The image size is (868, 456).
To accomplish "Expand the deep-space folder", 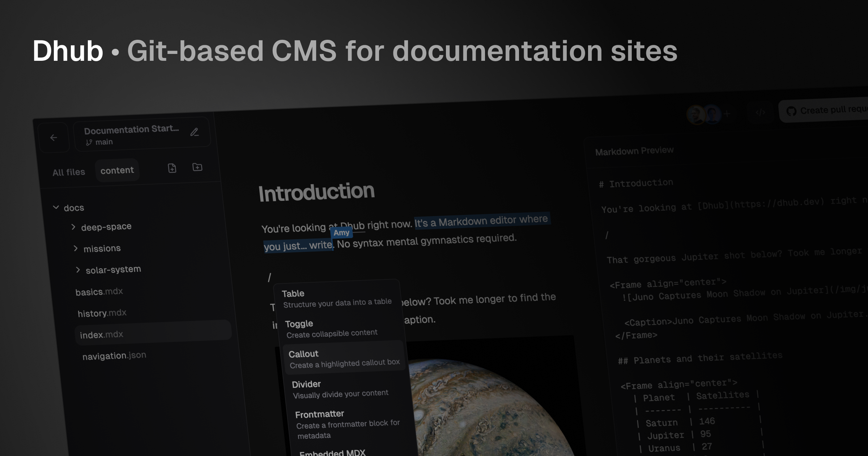I will 74,226.
